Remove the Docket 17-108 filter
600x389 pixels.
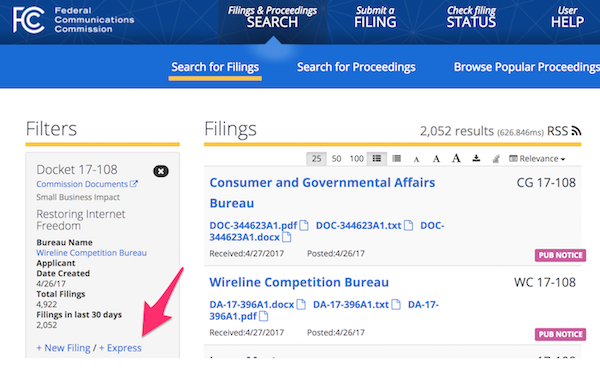coord(161,171)
